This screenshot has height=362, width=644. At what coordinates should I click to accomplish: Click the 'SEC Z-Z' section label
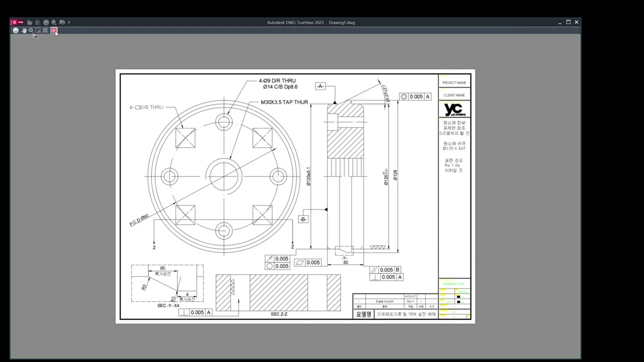(279, 314)
